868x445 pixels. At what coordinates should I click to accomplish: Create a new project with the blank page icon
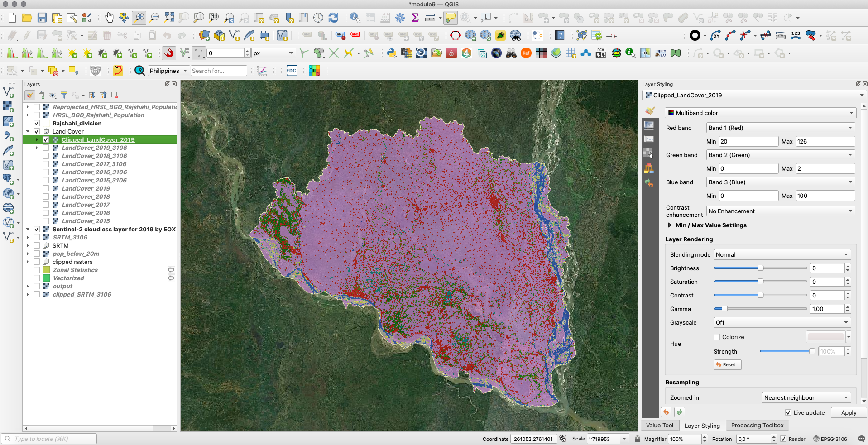[x=12, y=18]
